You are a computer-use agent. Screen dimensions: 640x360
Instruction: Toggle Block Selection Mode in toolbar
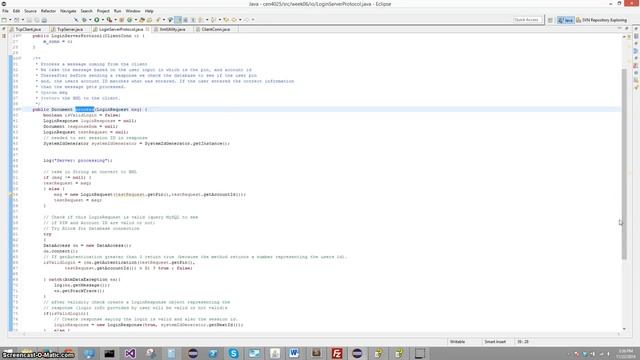(x=185, y=20)
